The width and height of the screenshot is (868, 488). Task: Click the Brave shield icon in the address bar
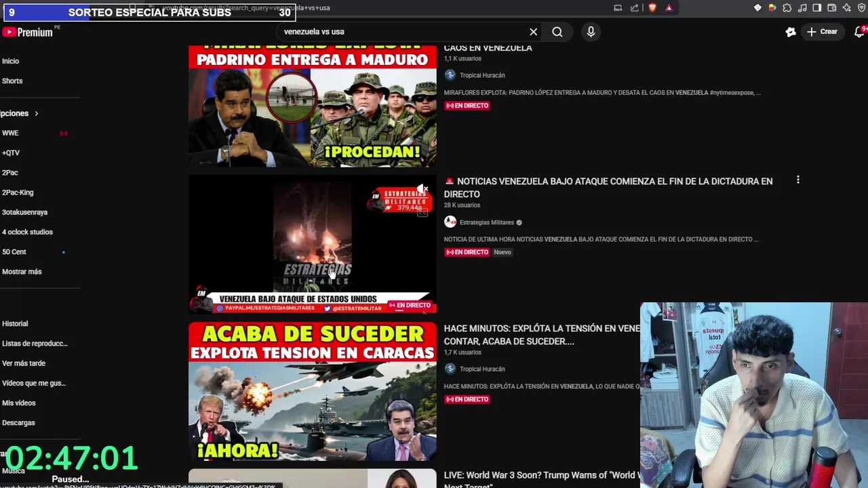point(652,8)
